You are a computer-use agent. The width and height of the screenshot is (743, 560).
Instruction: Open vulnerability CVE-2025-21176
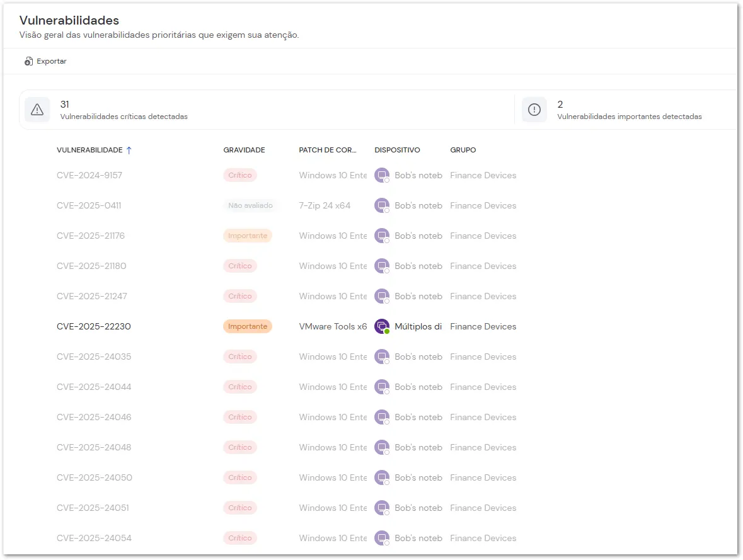[x=91, y=236]
